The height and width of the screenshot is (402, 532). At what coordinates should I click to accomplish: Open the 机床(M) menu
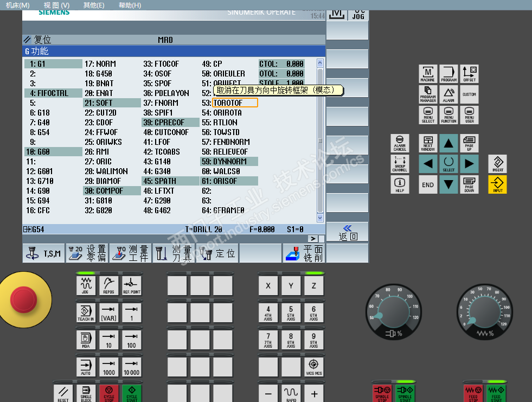18,5
